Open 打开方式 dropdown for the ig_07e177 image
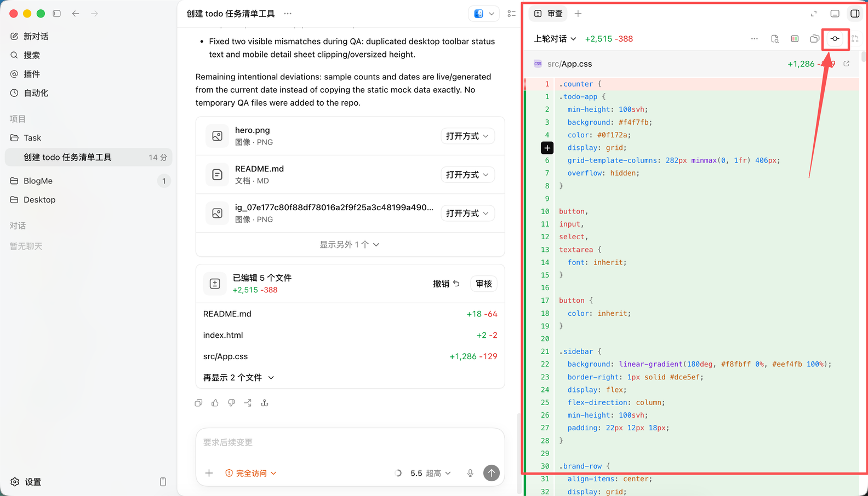Screen dimensions: 868x496 tap(467, 213)
